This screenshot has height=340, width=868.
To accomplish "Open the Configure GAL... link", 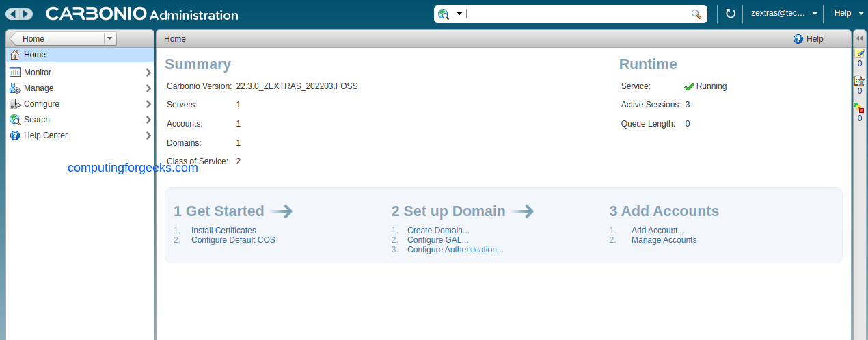I will click(438, 240).
